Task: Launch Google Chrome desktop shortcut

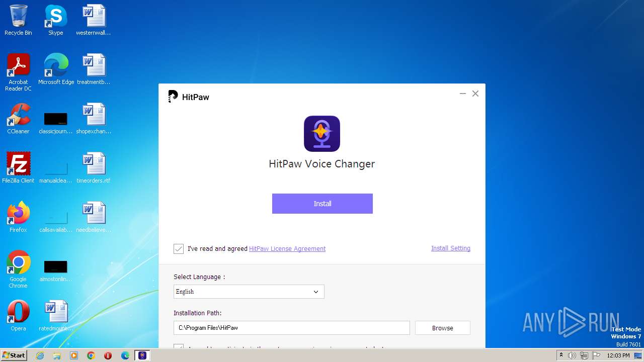Action: [x=18, y=269]
